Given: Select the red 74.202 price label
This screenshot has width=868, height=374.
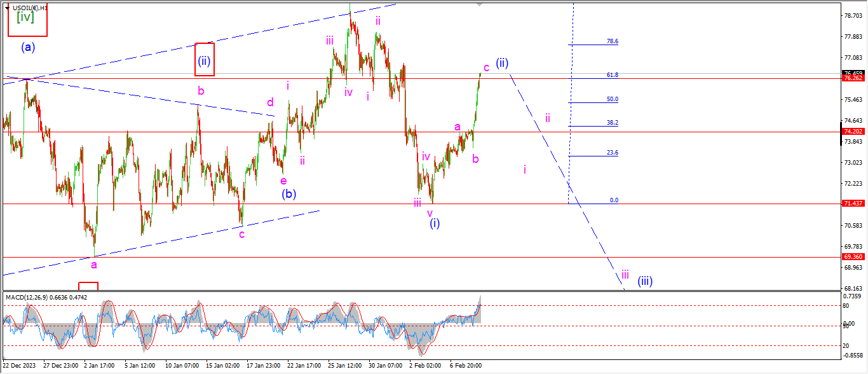Looking at the screenshot, I should point(851,132).
